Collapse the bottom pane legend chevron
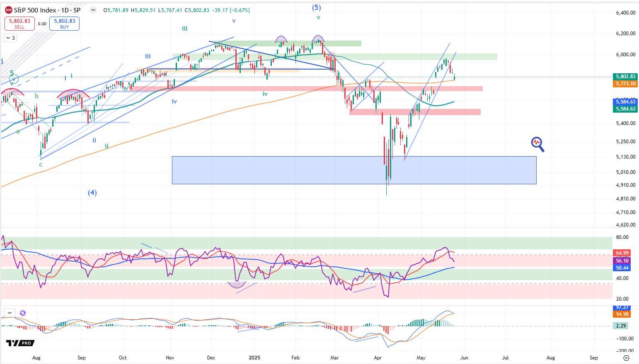Viewport: 639px width, 364px height. (10, 313)
